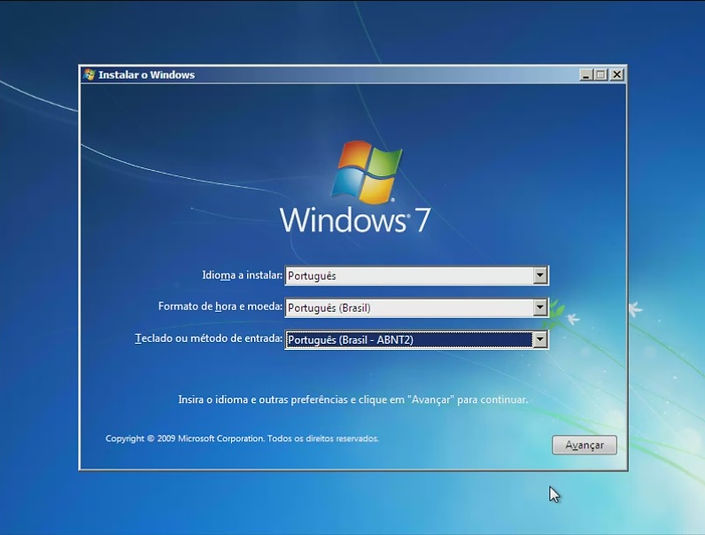Open the Teclado ou método de entrada arrow
Image resolution: width=705 pixels, height=535 pixels.
pyautogui.click(x=540, y=339)
